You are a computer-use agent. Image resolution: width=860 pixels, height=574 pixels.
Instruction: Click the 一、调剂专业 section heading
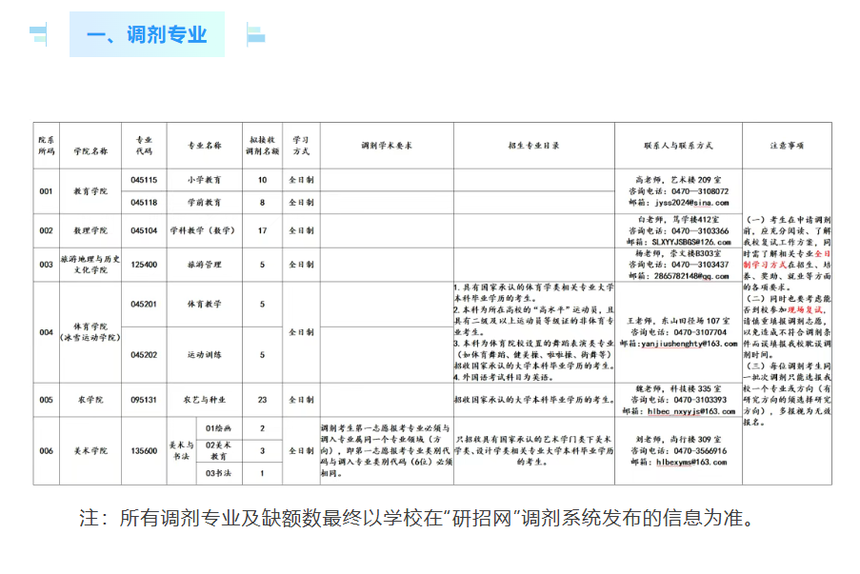(147, 35)
